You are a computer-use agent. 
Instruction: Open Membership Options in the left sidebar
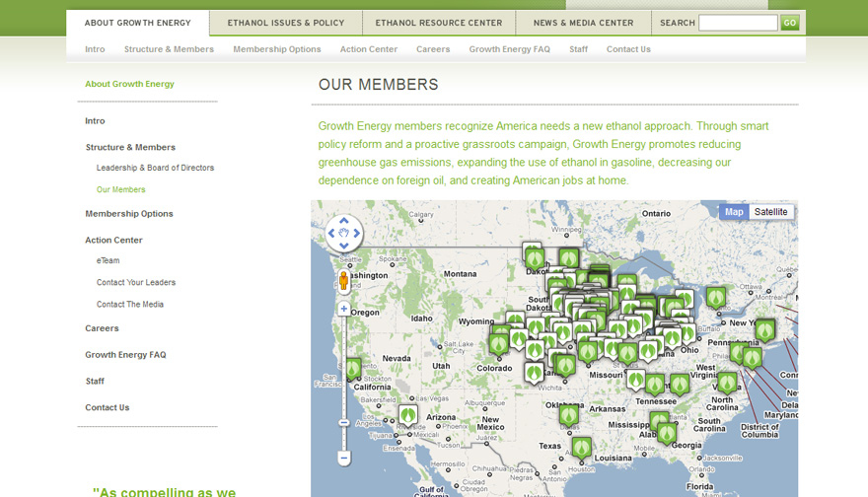point(129,214)
